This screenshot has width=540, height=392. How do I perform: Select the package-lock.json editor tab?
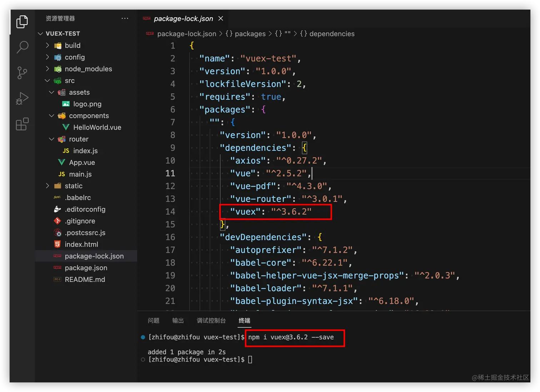point(183,19)
